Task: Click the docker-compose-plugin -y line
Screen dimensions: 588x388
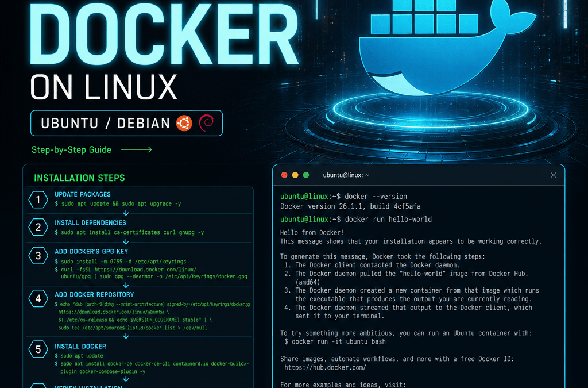Action: [x=103, y=371]
